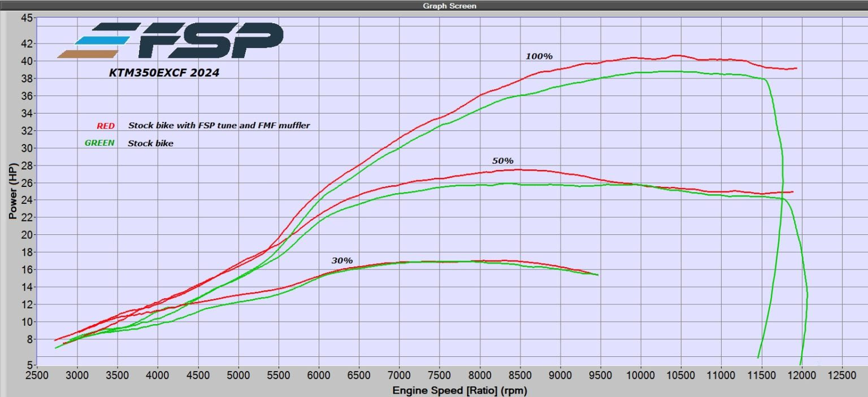
Task: Click the 100% throttle curve label
Action: point(539,56)
